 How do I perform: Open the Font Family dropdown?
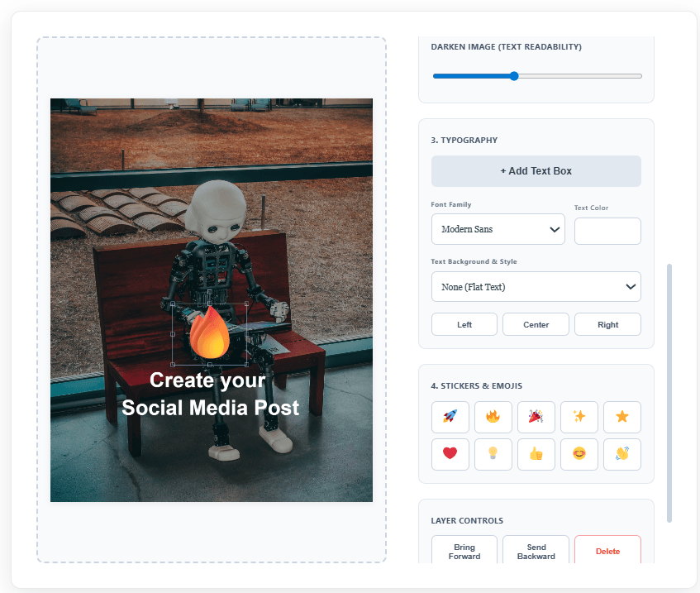(x=498, y=229)
